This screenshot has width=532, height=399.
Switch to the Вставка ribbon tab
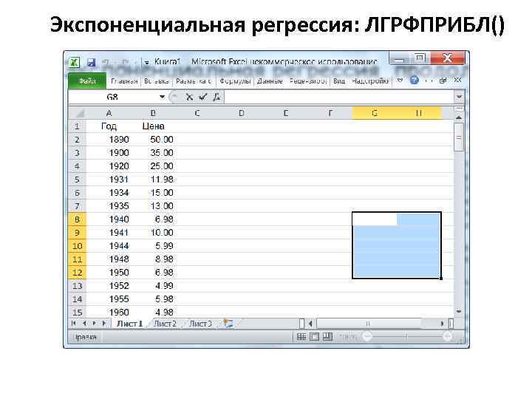(x=157, y=81)
